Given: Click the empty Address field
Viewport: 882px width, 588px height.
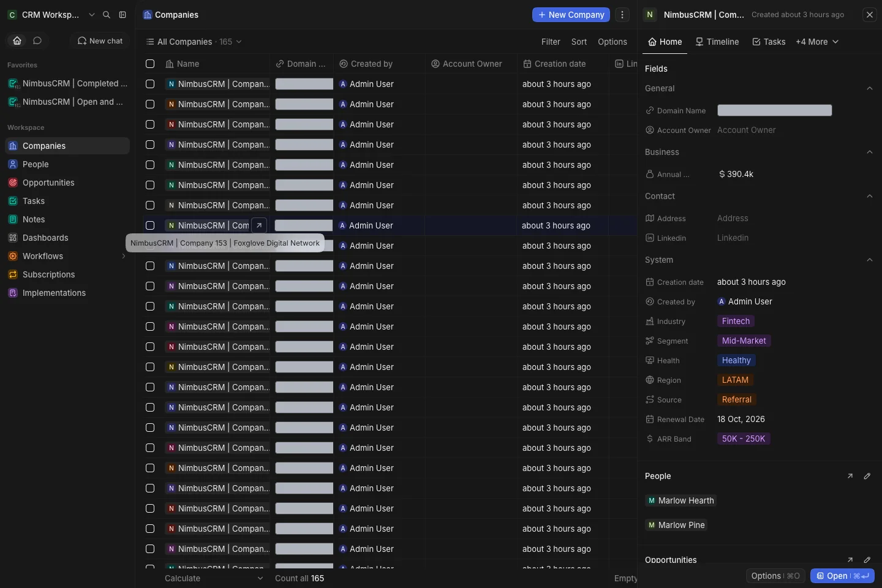Looking at the screenshot, I should click(733, 218).
